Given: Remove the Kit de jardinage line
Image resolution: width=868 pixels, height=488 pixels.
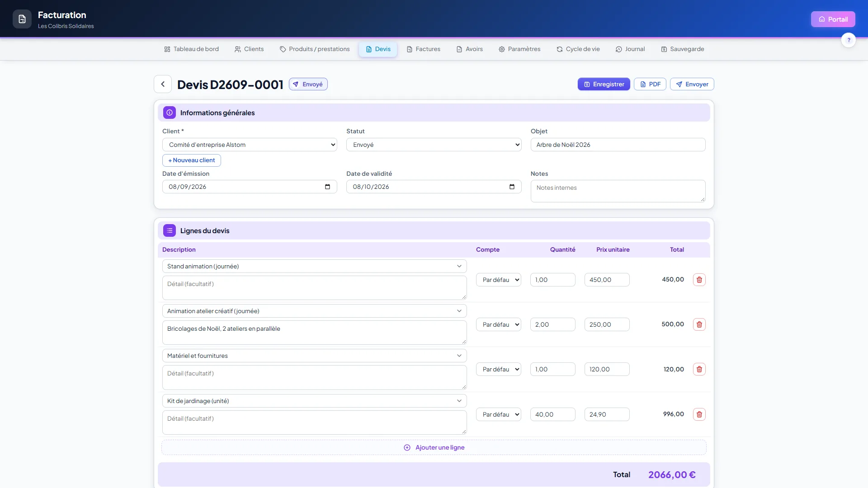Looking at the screenshot, I should point(699,414).
